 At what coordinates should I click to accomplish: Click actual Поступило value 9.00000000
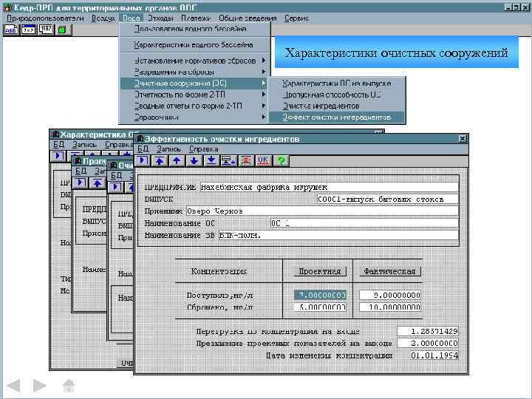click(x=390, y=295)
